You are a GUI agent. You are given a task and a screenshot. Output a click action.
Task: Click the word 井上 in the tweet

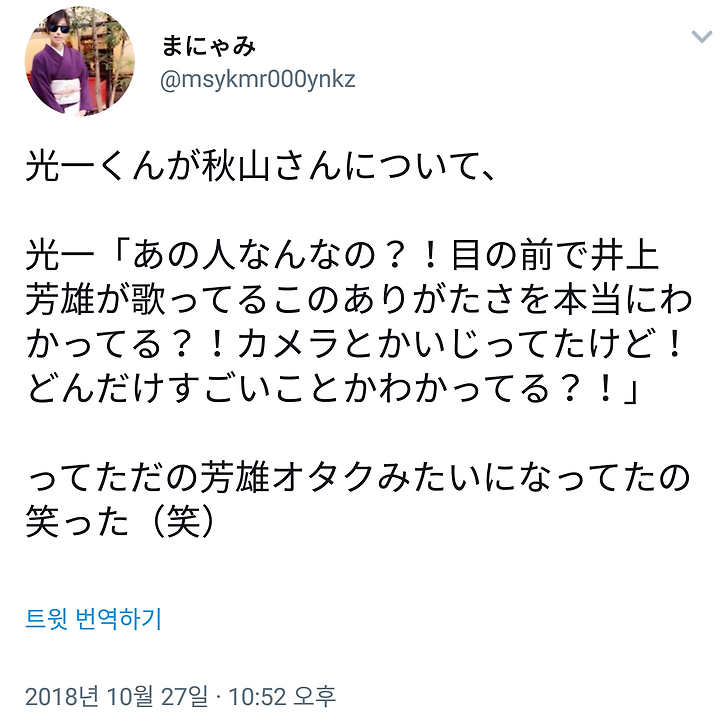coord(625,255)
